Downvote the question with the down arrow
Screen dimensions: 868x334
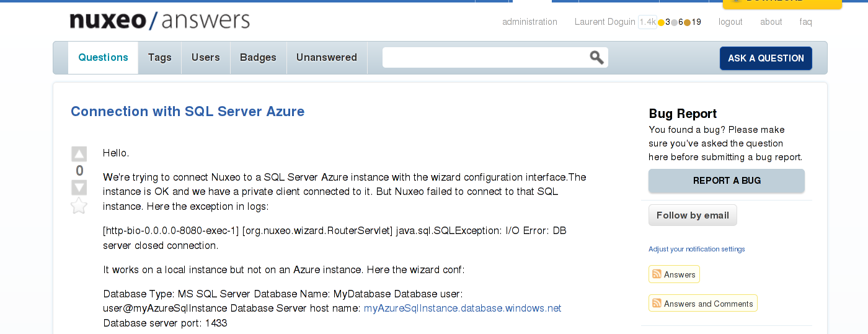[x=79, y=187]
